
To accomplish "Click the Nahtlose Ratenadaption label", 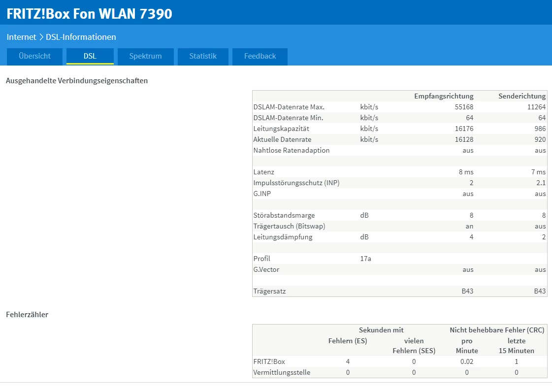I will (x=292, y=150).
